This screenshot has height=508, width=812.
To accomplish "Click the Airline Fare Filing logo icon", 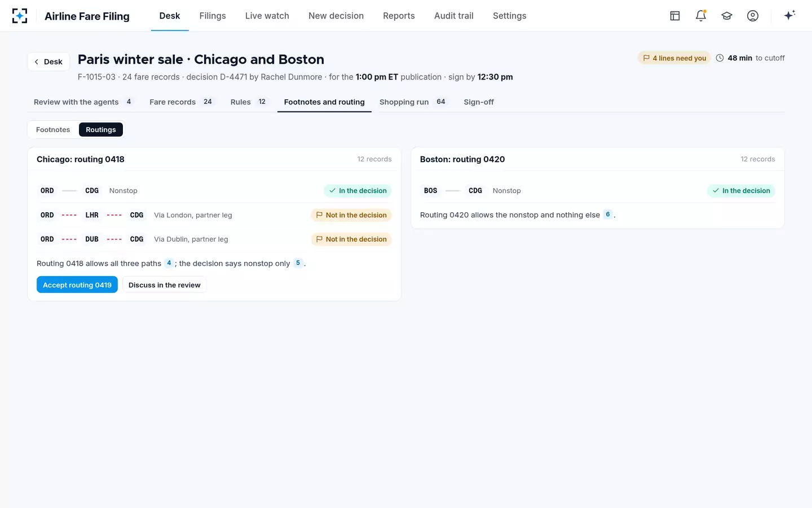I will tap(20, 16).
